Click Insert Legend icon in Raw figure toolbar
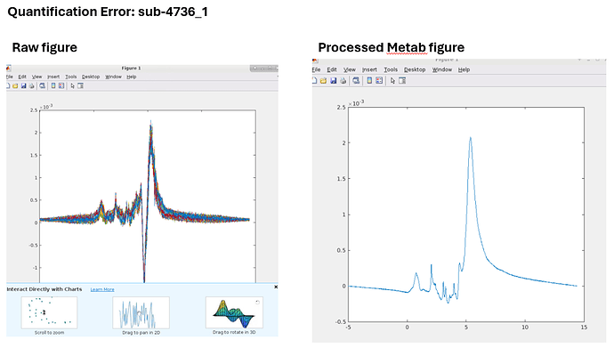 pyautogui.click(x=61, y=86)
